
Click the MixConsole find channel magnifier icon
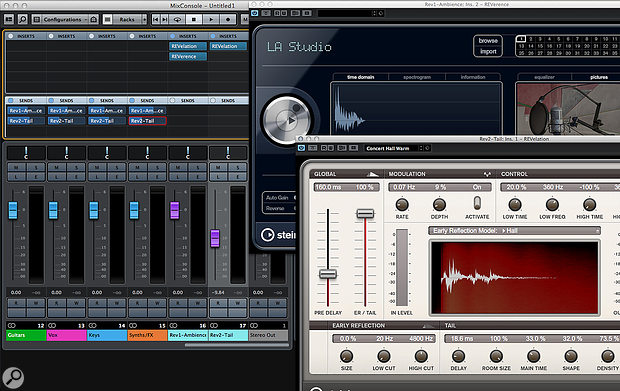[23, 19]
